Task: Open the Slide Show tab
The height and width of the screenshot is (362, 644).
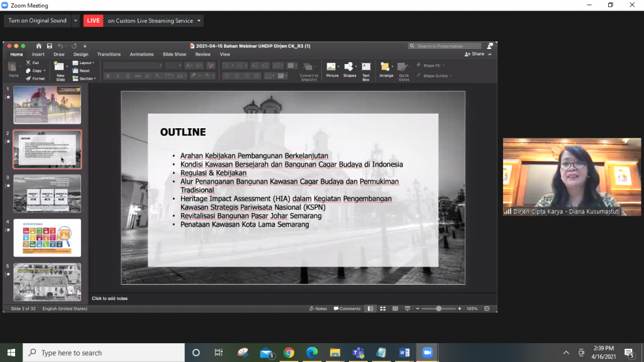Action: [x=174, y=55]
